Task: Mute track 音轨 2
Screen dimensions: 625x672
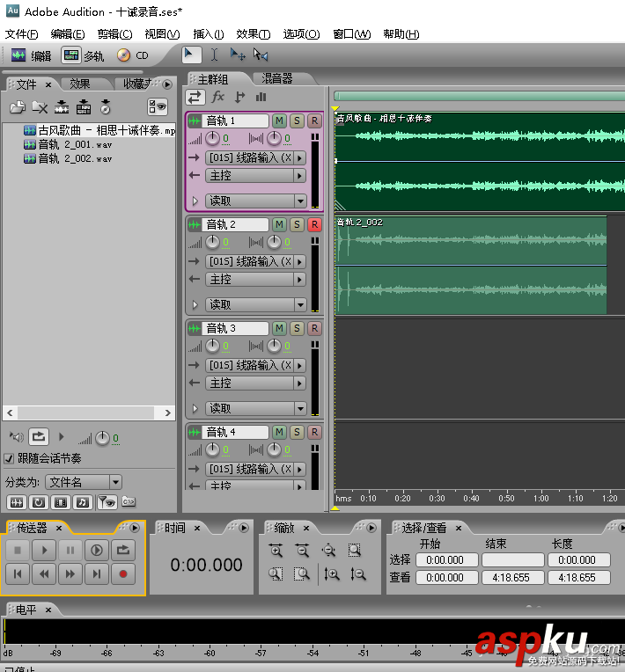Action: click(279, 224)
